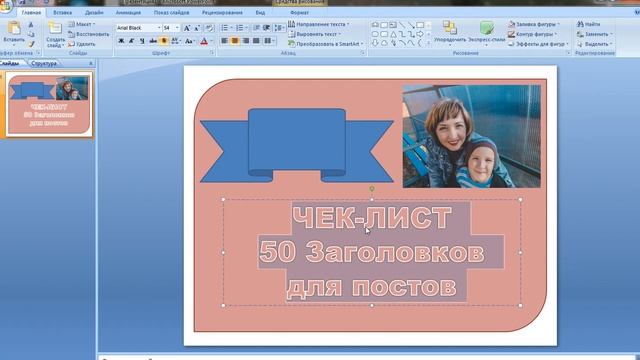The image size is (640, 360).
Task: Click Восстановить reset slide button
Action: coord(89,34)
